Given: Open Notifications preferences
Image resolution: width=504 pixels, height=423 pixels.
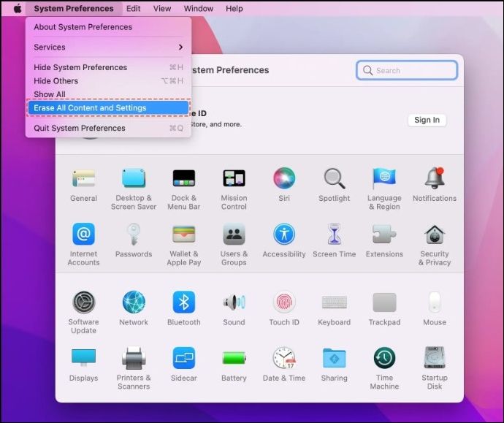Looking at the screenshot, I should (435, 179).
